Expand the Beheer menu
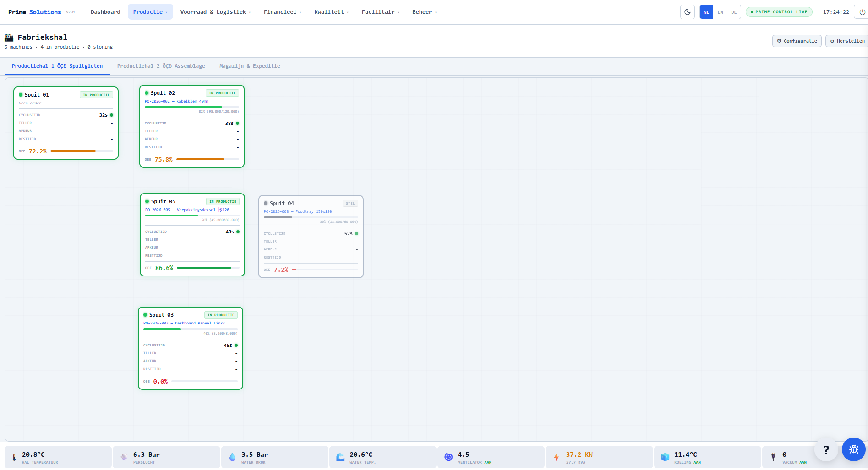Image resolution: width=868 pixels, height=470 pixels. 424,12
